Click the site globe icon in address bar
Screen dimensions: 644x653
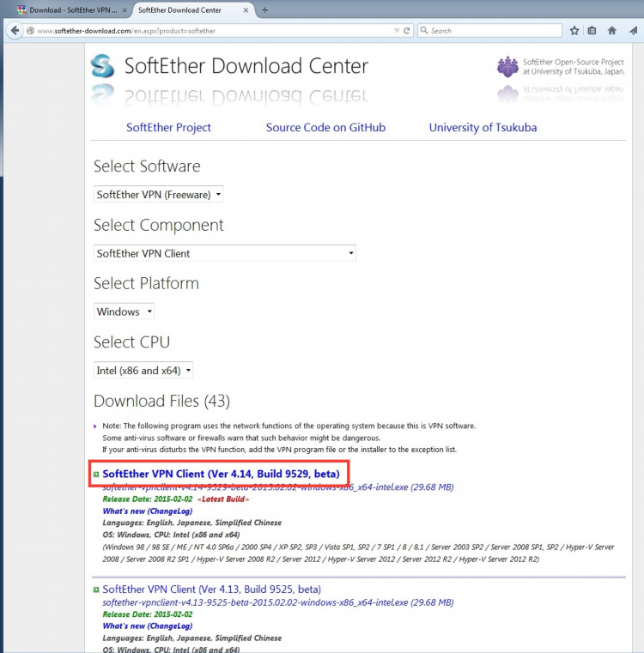30,30
